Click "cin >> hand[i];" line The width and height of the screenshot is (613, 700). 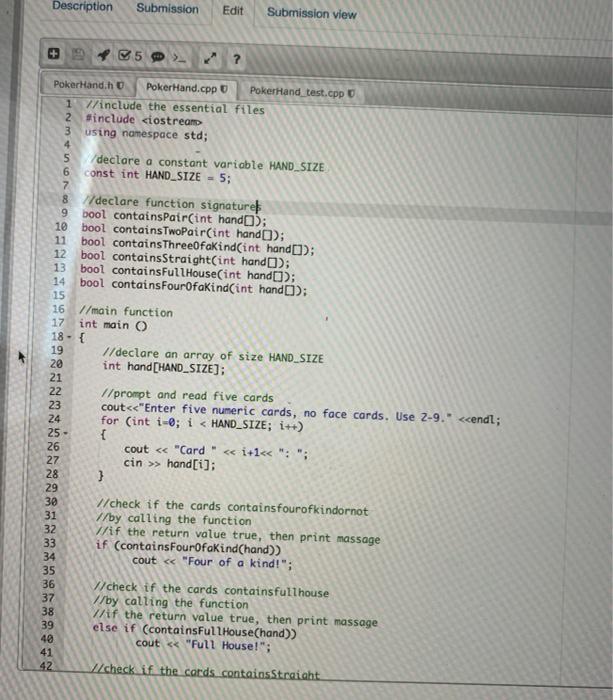[169, 463]
